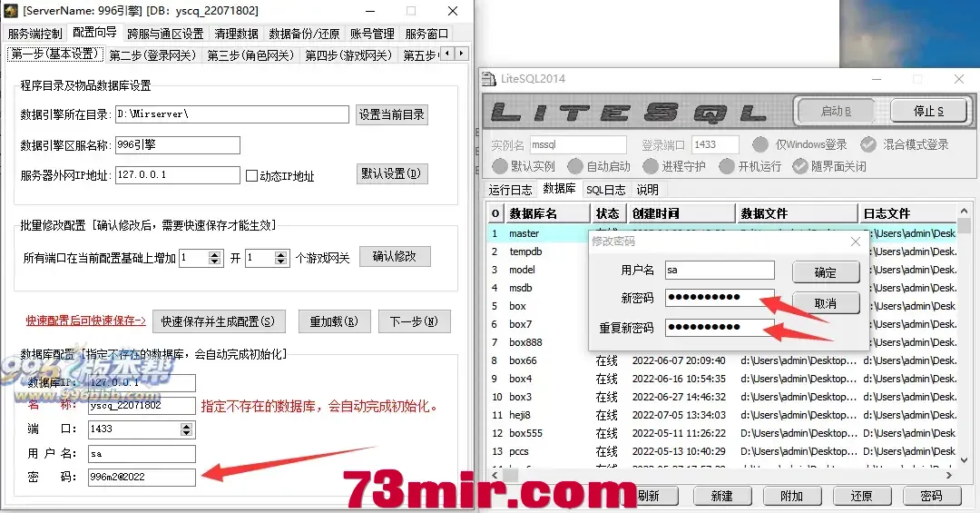The height and width of the screenshot is (513, 980).
Task: Click 服务器外网IP地址 field
Action: click(x=178, y=174)
